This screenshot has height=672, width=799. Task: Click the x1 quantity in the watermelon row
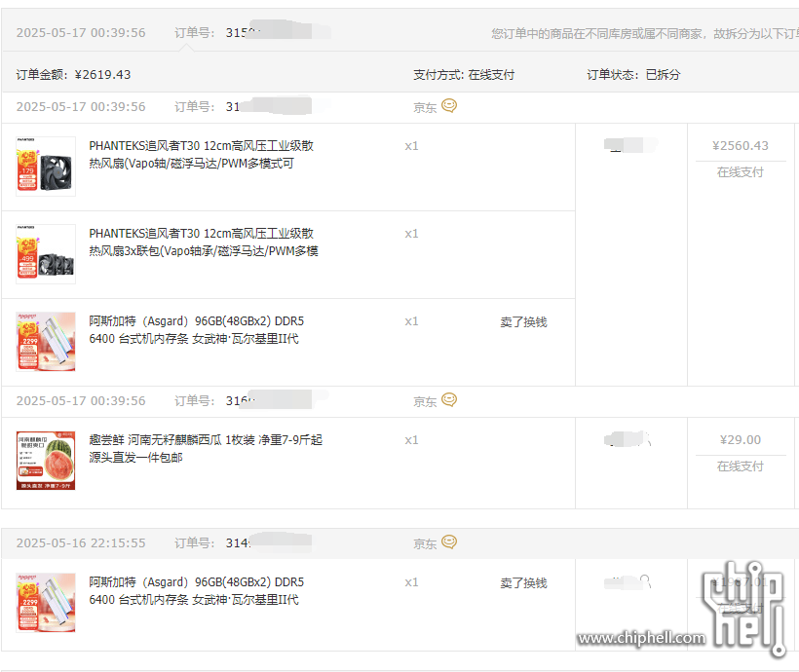(412, 440)
